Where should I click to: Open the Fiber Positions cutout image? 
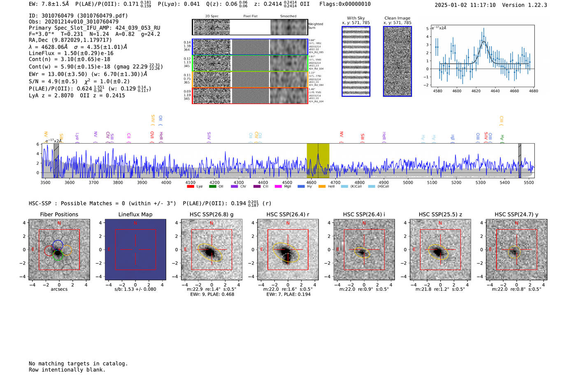tap(59, 250)
